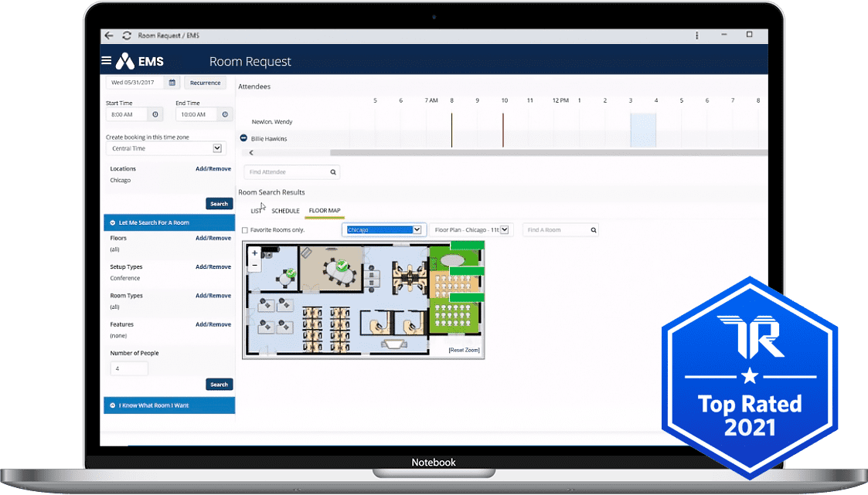Image resolution: width=868 pixels, height=495 pixels.
Task: Click the End Time clock icon
Action: [225, 114]
